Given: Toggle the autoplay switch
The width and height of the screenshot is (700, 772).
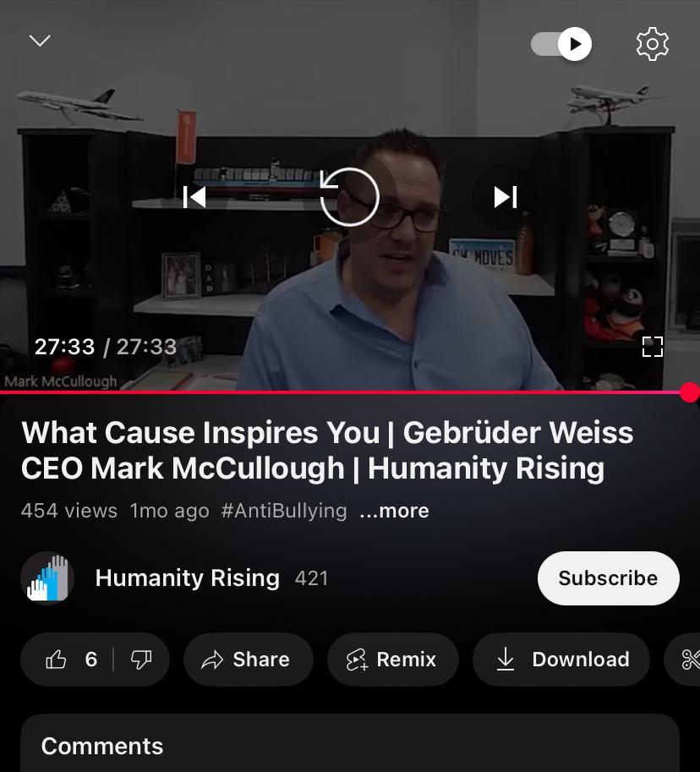Looking at the screenshot, I should 561,44.
